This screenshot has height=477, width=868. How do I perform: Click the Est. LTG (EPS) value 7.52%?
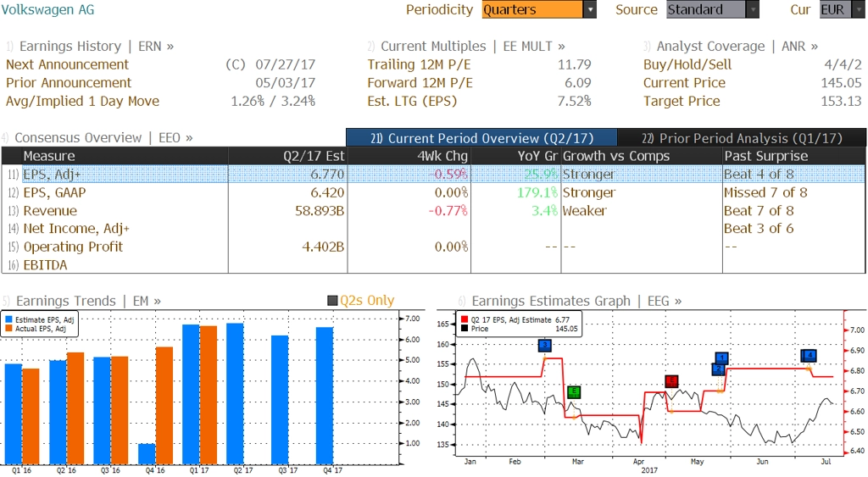click(x=574, y=102)
